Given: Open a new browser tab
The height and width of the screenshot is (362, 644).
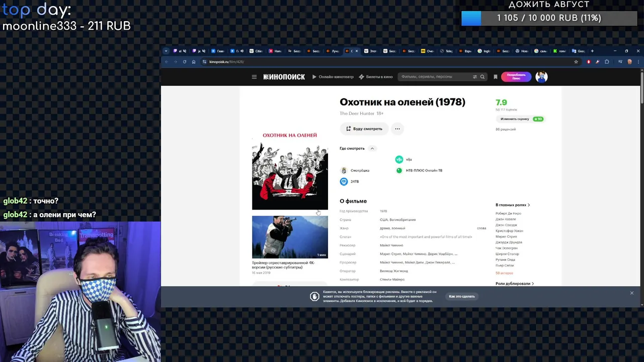Looking at the screenshot, I should pos(592,51).
